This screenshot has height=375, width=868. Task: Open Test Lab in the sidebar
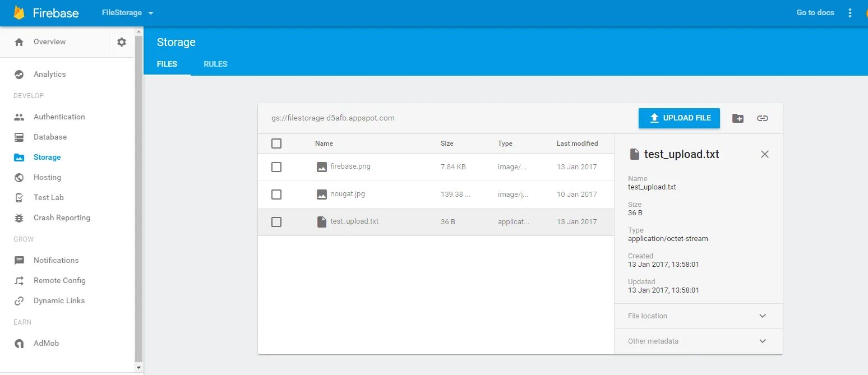click(49, 198)
